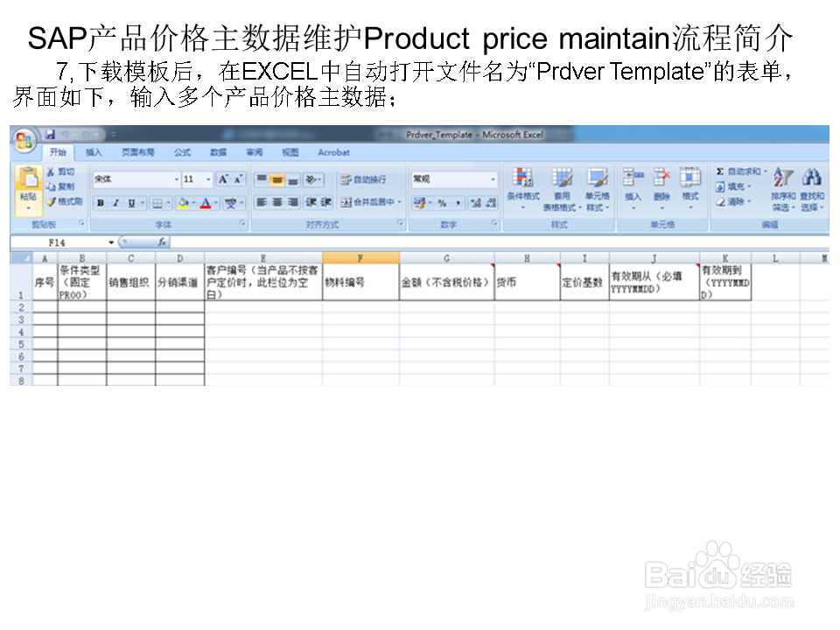
Task: Redo the last action in quick toolbar
Action: (x=87, y=135)
